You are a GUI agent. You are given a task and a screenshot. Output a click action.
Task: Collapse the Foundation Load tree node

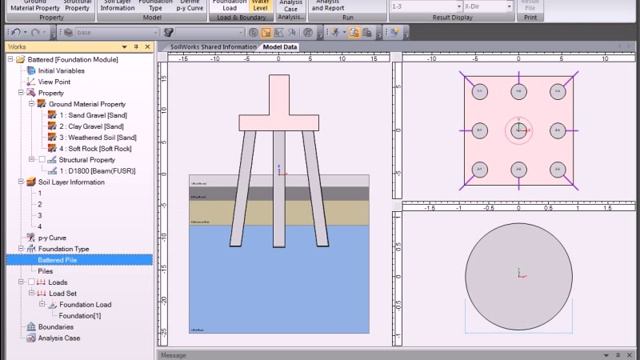point(42,304)
